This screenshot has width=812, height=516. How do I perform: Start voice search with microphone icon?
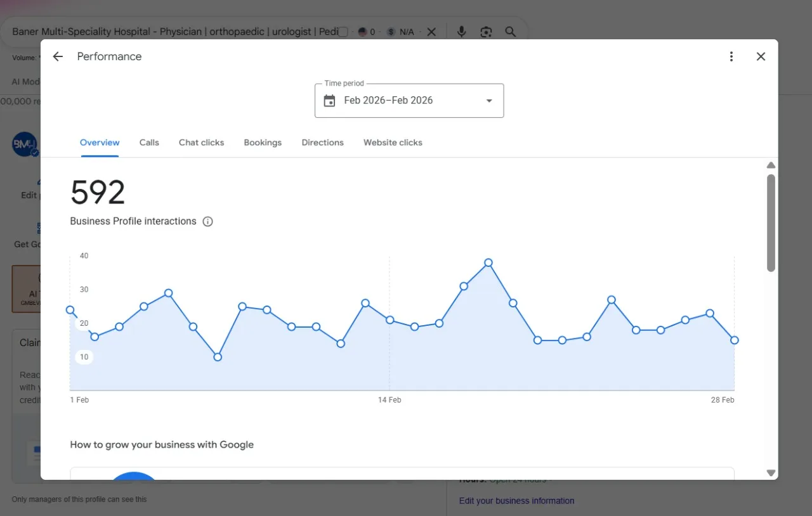point(462,32)
